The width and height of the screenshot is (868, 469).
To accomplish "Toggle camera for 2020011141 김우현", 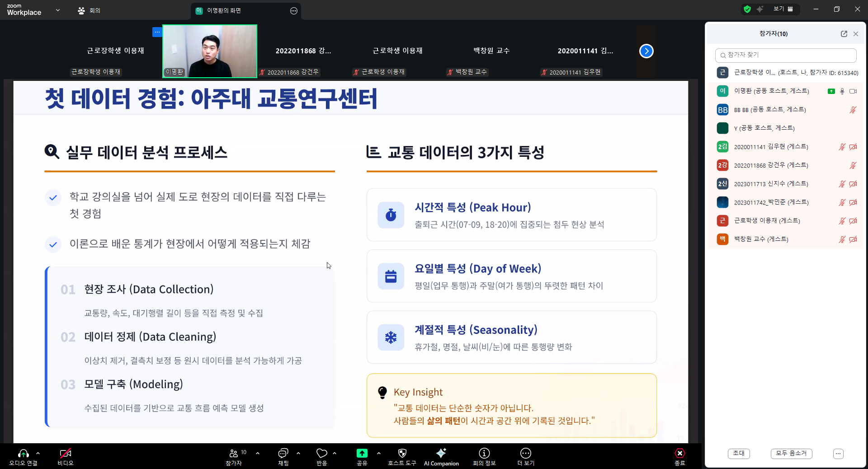I will [x=854, y=147].
